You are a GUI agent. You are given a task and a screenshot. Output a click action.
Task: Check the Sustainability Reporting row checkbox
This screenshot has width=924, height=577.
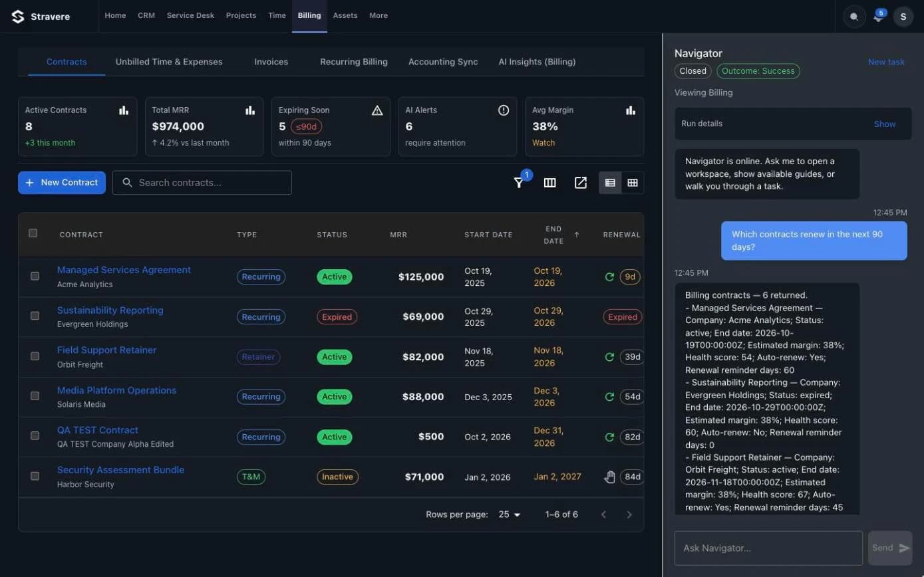coord(35,316)
